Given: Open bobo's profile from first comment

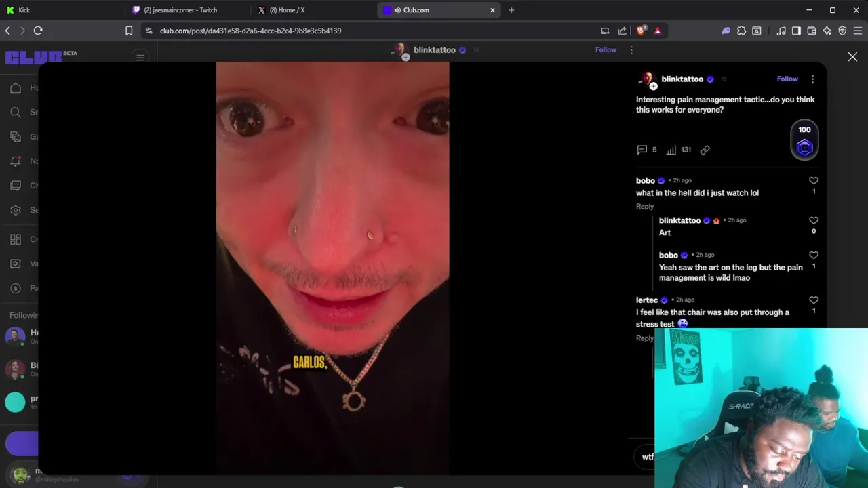Looking at the screenshot, I should click(x=646, y=180).
